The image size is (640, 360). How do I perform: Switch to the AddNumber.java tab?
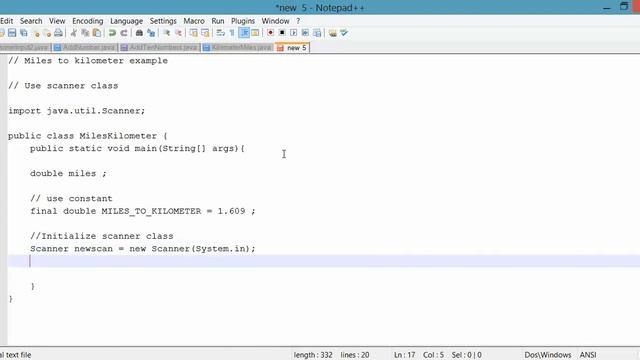pos(84,48)
